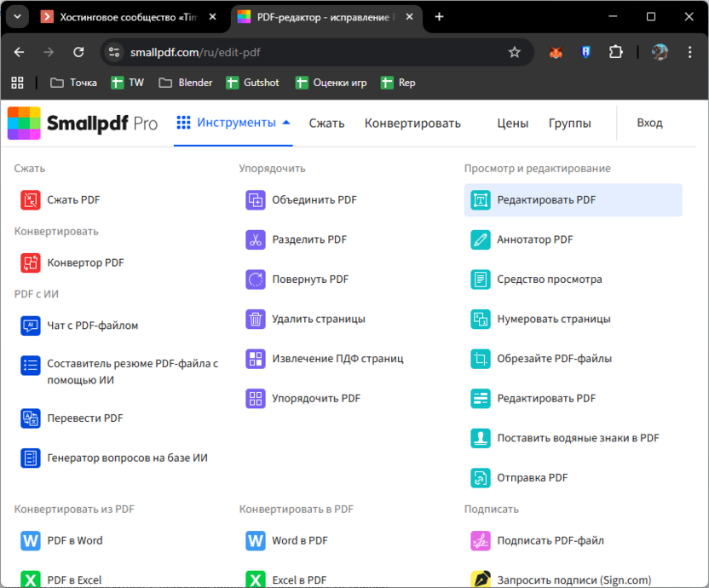Click the Составитель резюме PDF-файла icon

(x=31, y=365)
